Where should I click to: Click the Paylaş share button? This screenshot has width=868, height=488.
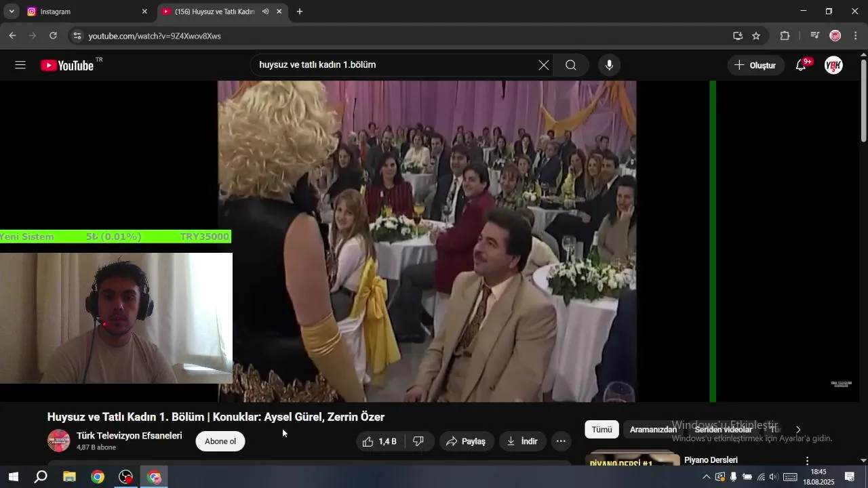pos(467,441)
